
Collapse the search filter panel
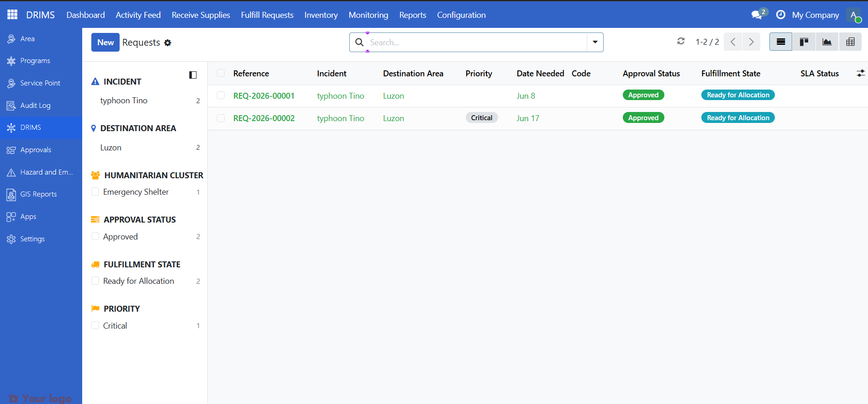(x=193, y=75)
